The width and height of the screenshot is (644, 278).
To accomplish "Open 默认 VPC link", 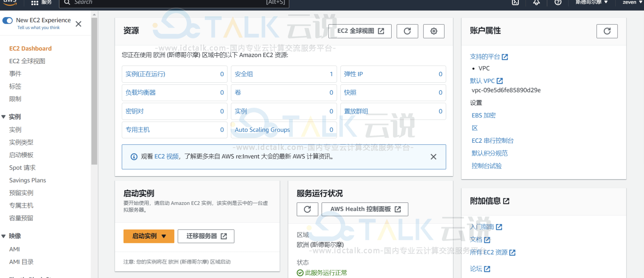I will click(486, 81).
